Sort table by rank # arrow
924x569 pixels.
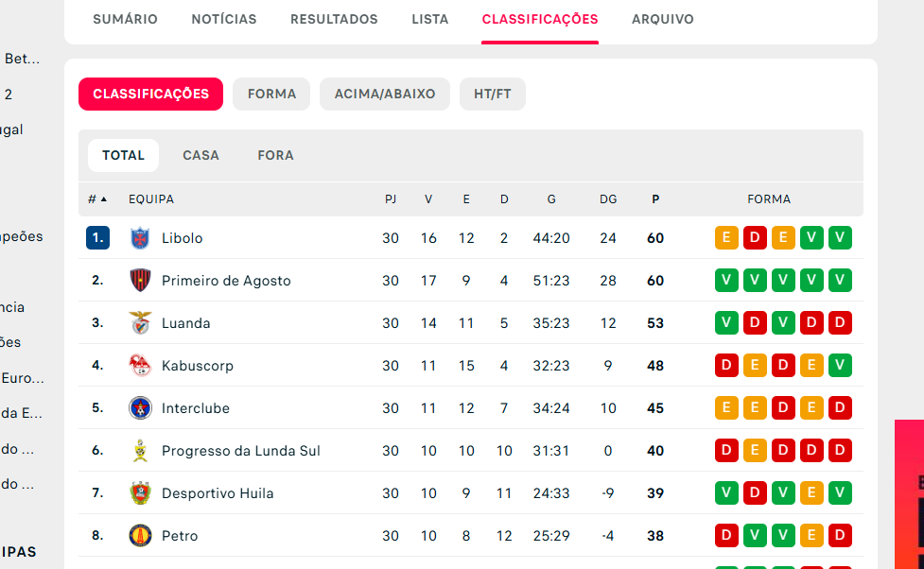[x=97, y=199]
